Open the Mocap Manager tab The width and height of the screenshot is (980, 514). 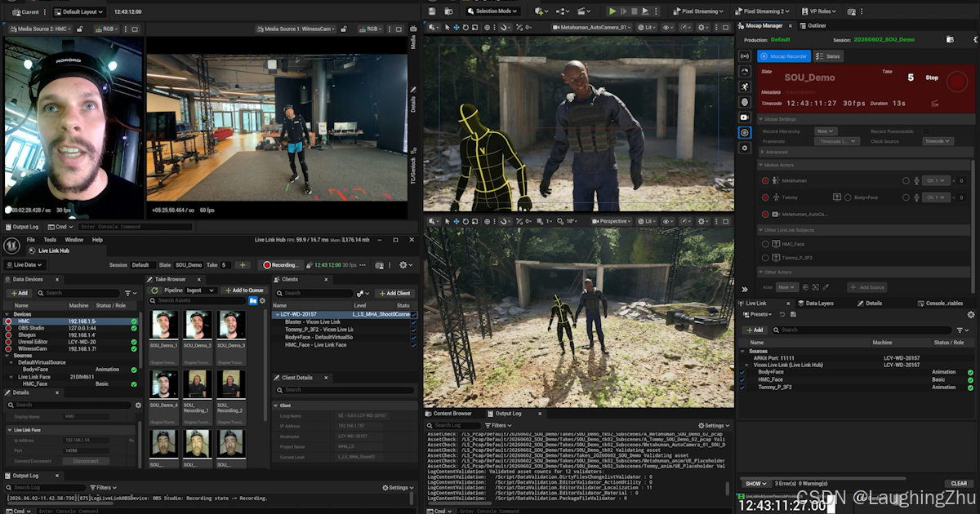(763, 26)
